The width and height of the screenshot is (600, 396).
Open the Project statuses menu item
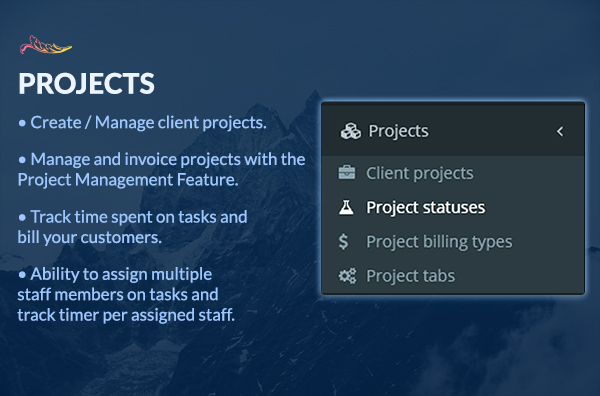453,207
